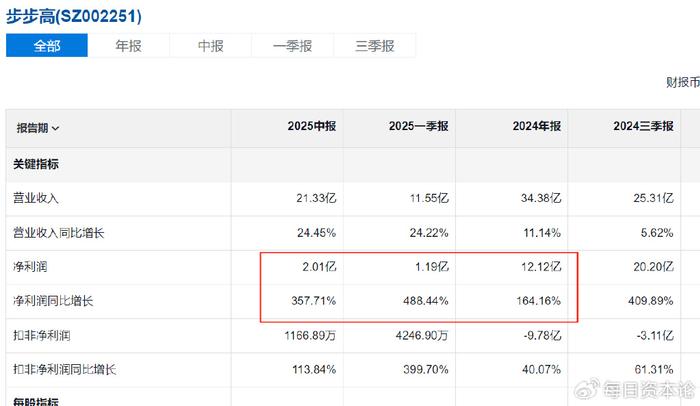Screen dimensions: 700x406
Task: Select the 全部 tab
Action: coord(47,46)
